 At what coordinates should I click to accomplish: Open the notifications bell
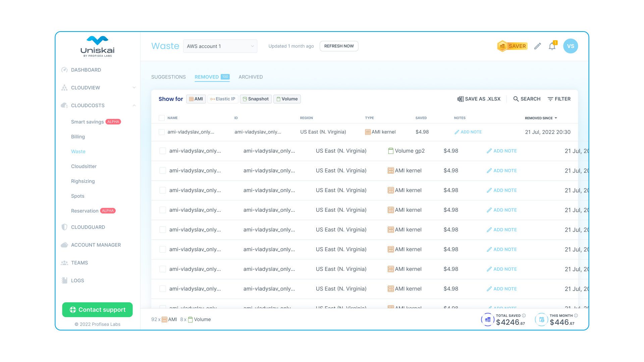tap(552, 46)
